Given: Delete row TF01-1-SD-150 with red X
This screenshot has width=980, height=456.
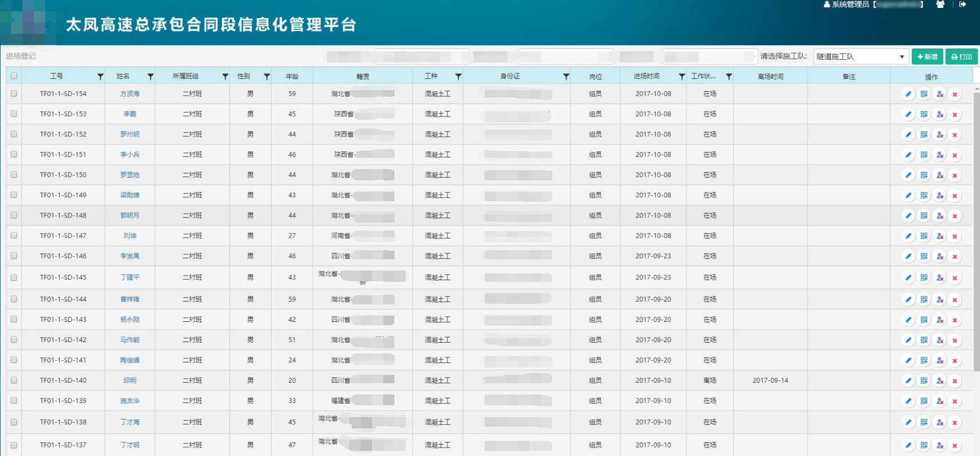Looking at the screenshot, I should coord(955,175).
